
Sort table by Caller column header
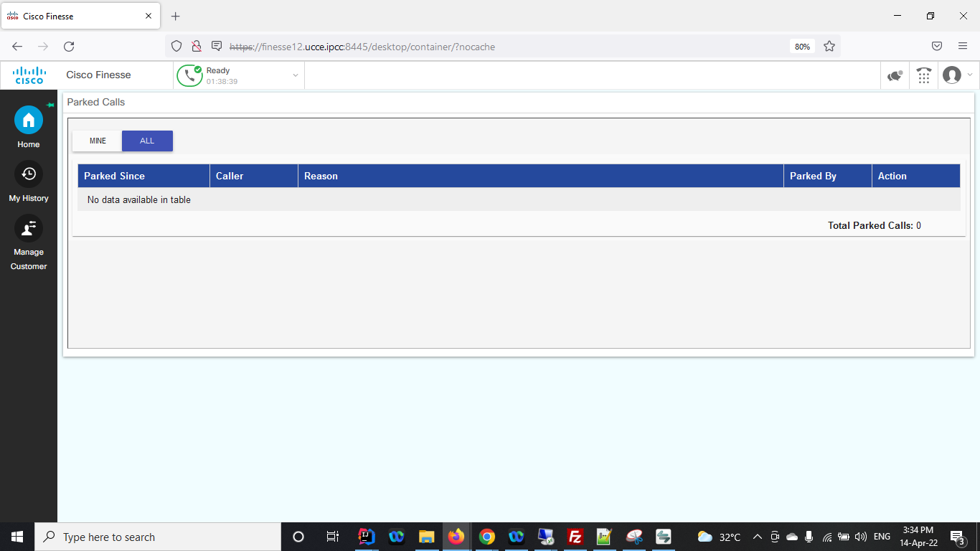(x=230, y=176)
